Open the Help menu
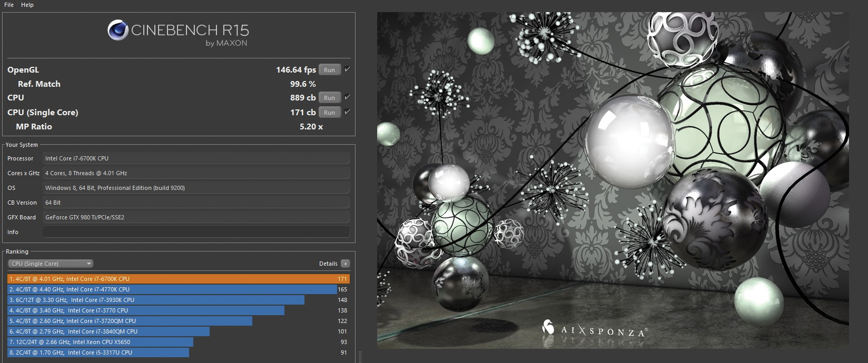Viewport: 868px width, 363px height. pos(27,5)
